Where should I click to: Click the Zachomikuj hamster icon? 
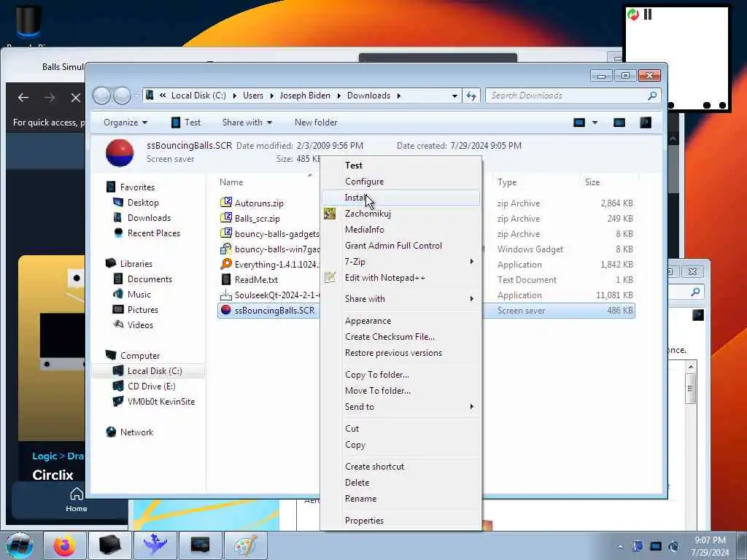point(330,214)
